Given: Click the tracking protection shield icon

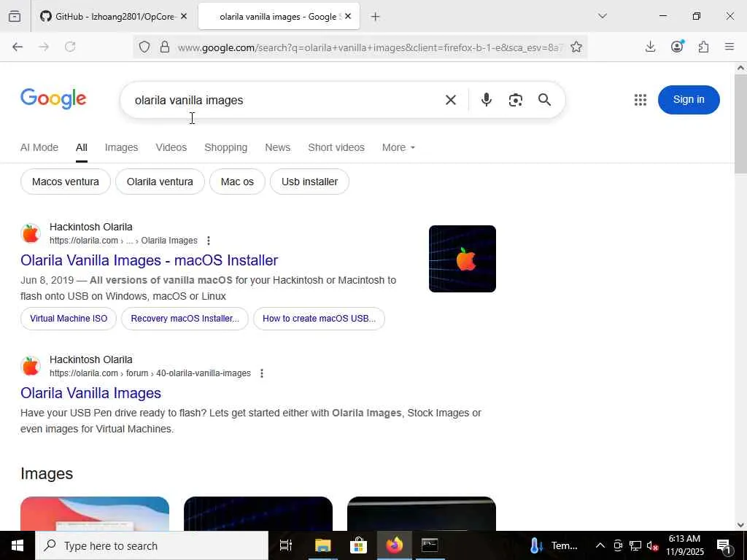Looking at the screenshot, I should (x=144, y=47).
